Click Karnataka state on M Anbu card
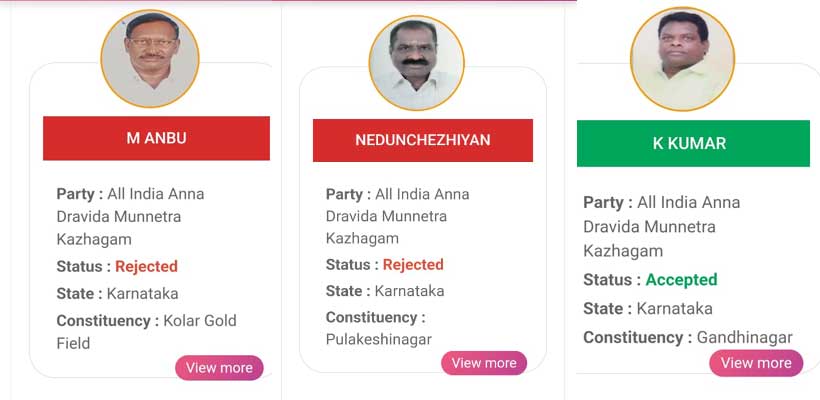820x400 pixels. [x=142, y=293]
